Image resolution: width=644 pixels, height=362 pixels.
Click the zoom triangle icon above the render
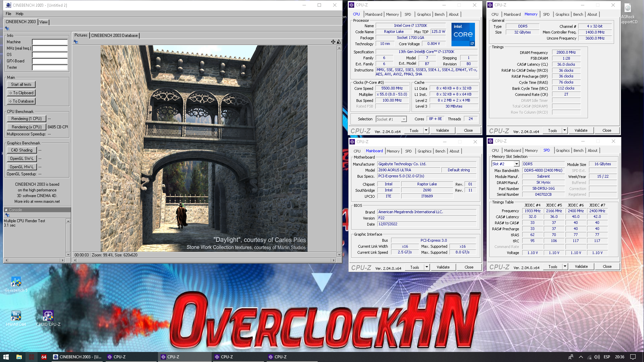(x=339, y=42)
